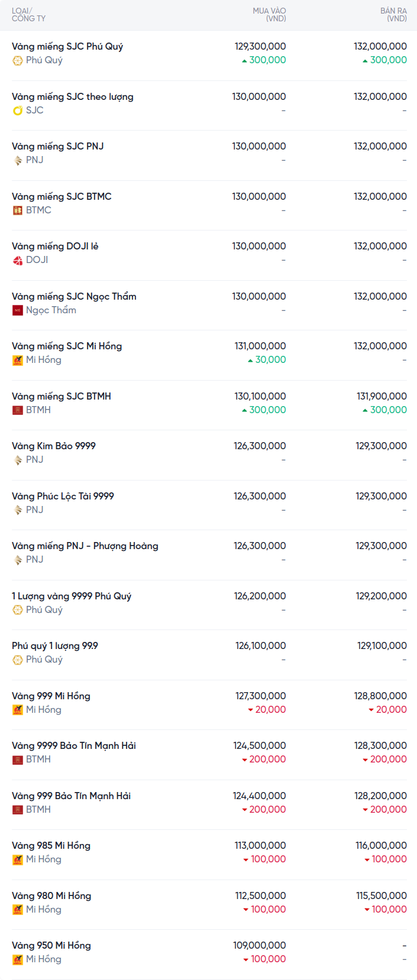Image resolution: width=417 pixels, height=980 pixels.
Task: Select 'Vàng Phúc Lộc Tài 9999' product name
Action: point(63,497)
